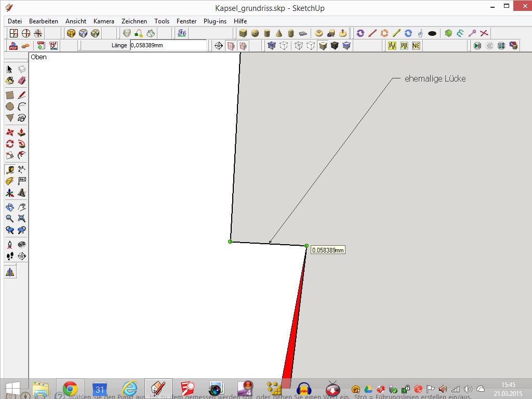Click the Zoom magnifier tool
Screen dimensions: 532x399
(x=9, y=219)
